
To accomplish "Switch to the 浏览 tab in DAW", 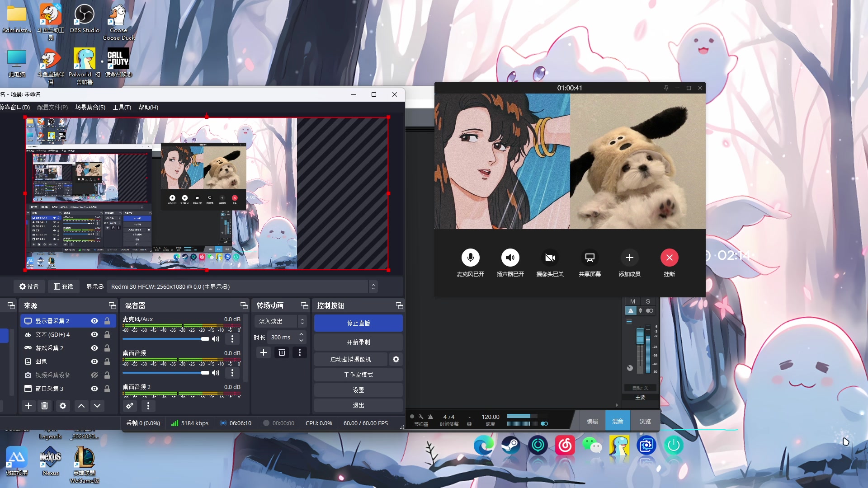I will coord(645,421).
